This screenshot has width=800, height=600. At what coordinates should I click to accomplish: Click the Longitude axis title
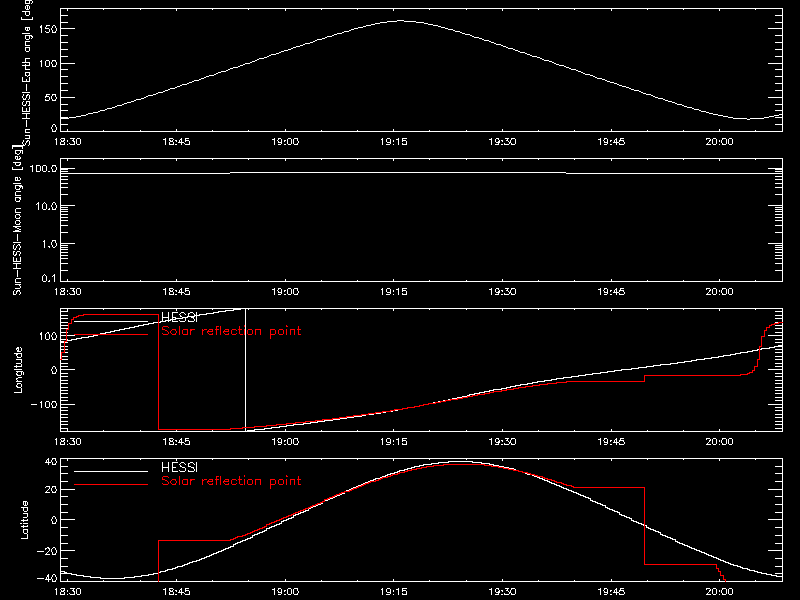18,370
